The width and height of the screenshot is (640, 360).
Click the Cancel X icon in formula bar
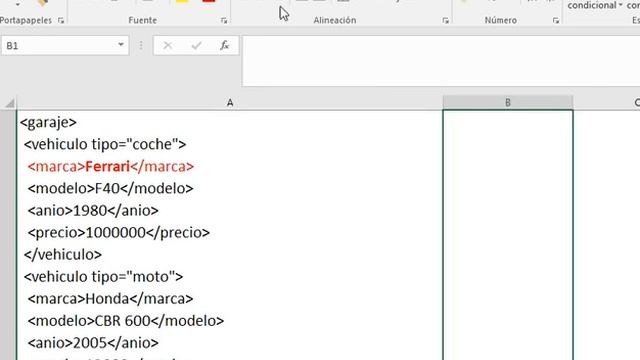click(167, 45)
